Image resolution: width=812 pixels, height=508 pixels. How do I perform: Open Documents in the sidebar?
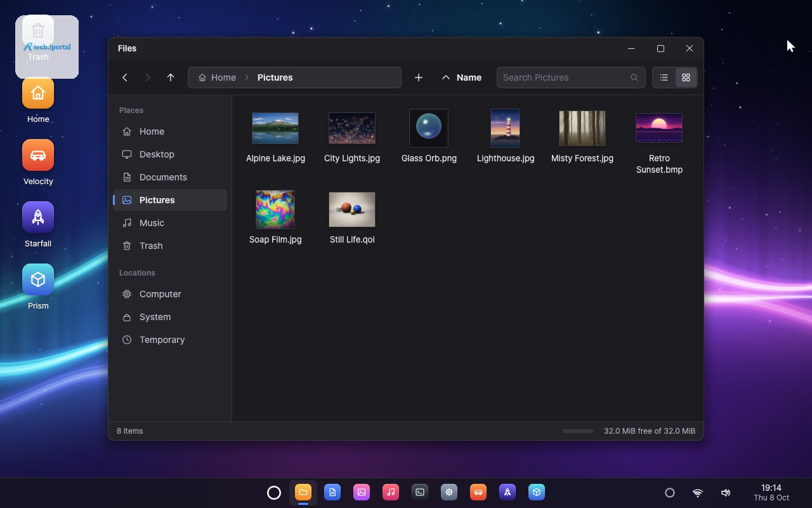point(170,177)
